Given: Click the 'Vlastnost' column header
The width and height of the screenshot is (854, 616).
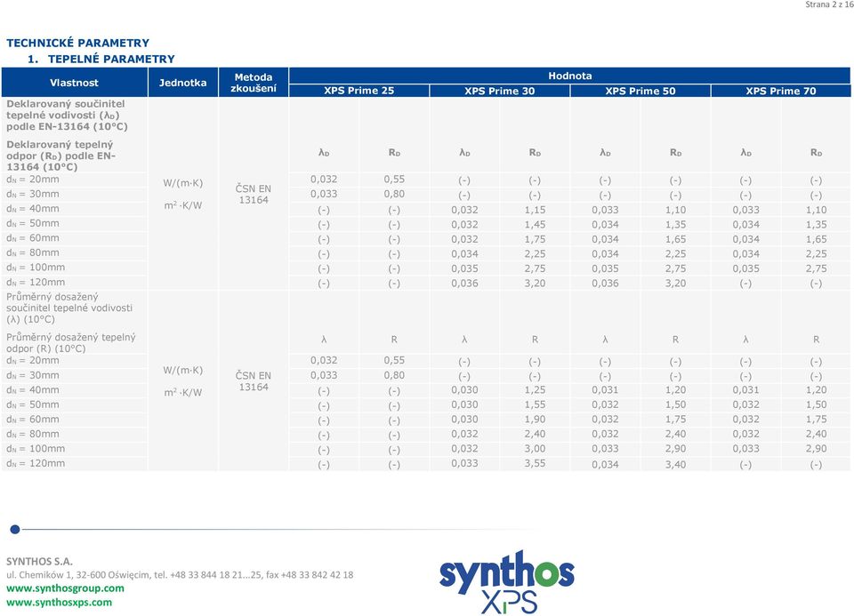Looking at the screenshot, I should point(74,83).
